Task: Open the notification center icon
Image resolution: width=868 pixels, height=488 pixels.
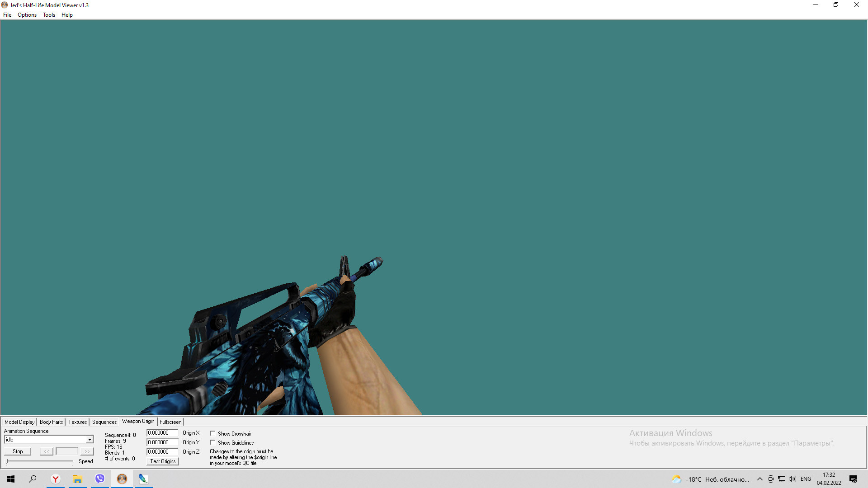Action: 853,479
